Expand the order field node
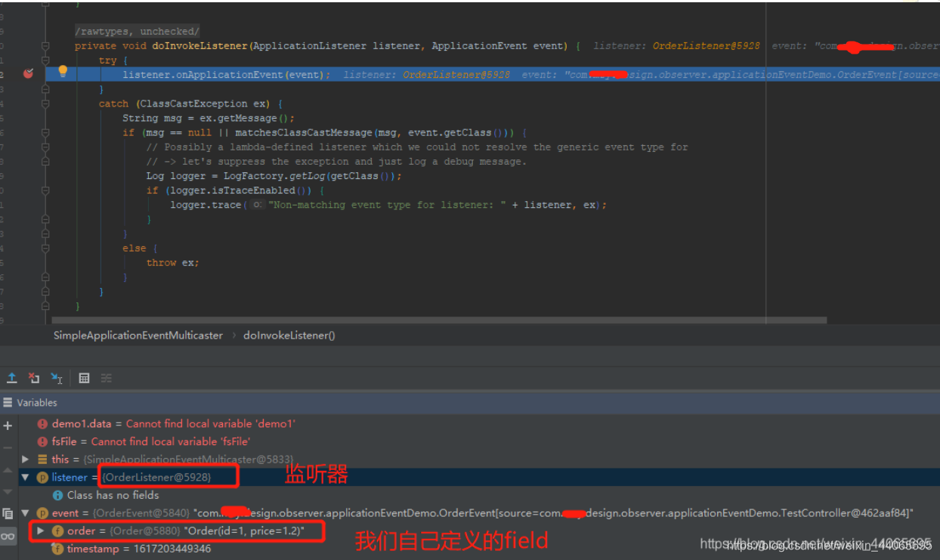 [41, 531]
